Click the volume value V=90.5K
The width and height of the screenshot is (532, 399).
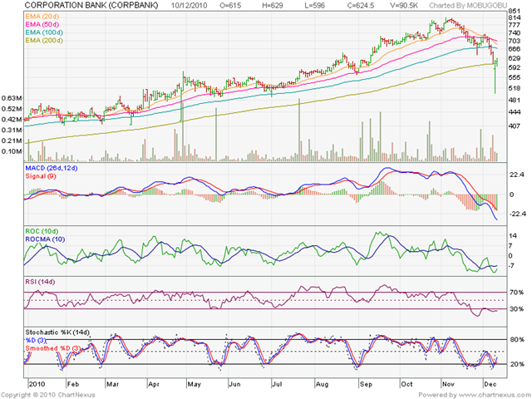404,6
